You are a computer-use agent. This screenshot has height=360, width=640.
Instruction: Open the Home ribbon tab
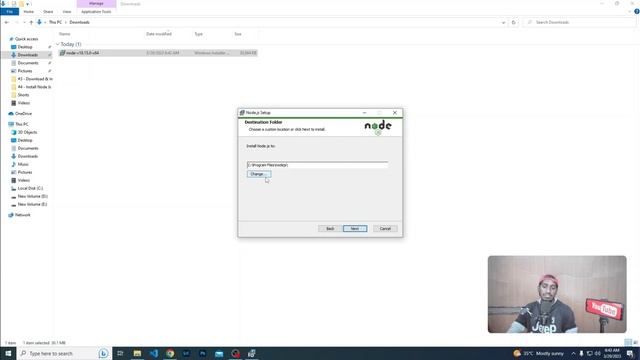click(29, 12)
